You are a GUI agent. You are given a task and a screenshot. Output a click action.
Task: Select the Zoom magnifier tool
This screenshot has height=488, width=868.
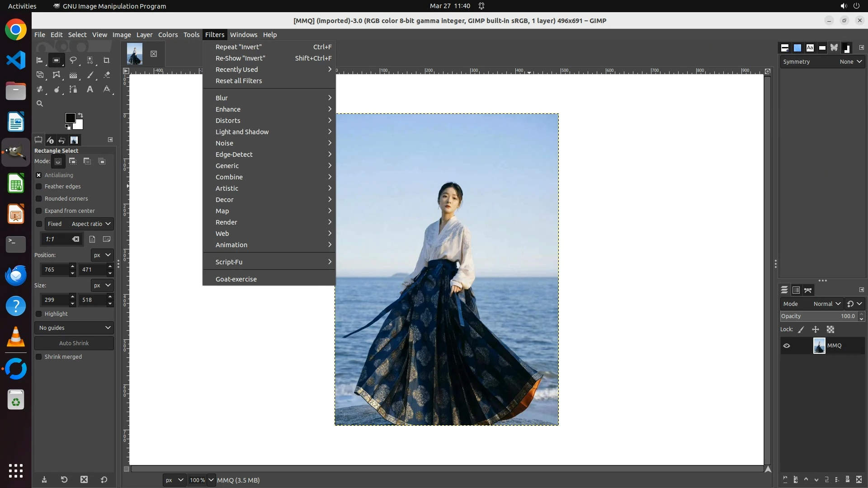[40, 103]
